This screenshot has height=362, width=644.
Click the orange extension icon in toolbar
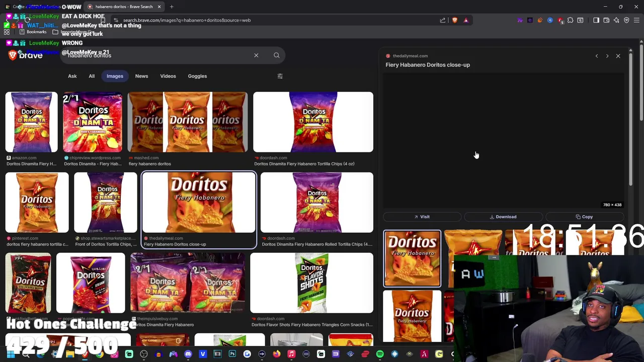point(540,20)
